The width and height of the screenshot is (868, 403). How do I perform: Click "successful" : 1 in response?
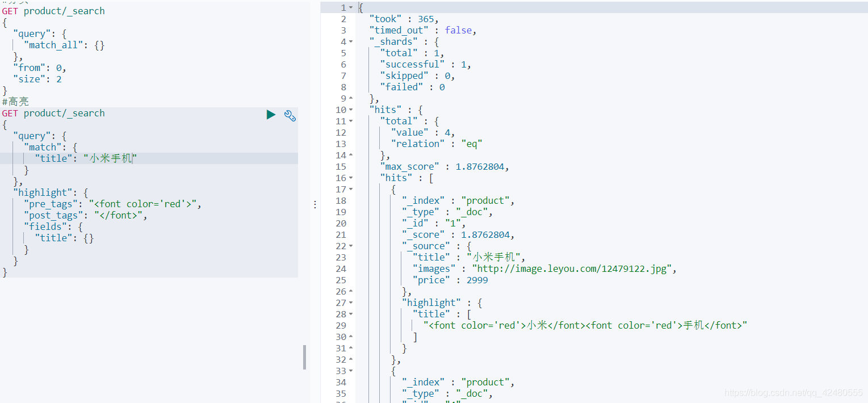pos(426,64)
